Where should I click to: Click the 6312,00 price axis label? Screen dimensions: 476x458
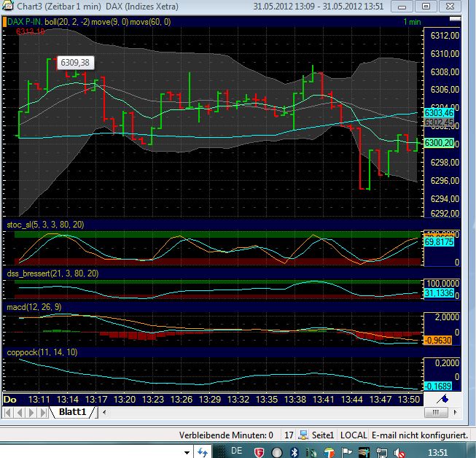tap(445, 36)
